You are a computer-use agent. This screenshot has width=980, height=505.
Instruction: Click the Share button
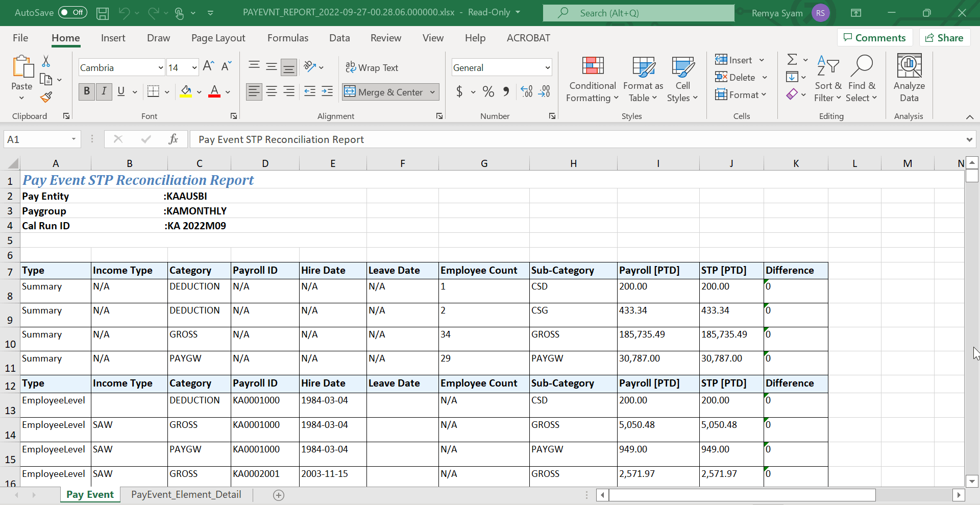pyautogui.click(x=944, y=37)
